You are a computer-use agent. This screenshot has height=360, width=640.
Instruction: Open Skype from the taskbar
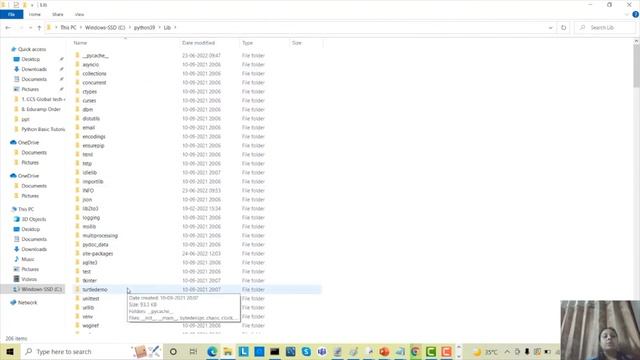coord(306,351)
